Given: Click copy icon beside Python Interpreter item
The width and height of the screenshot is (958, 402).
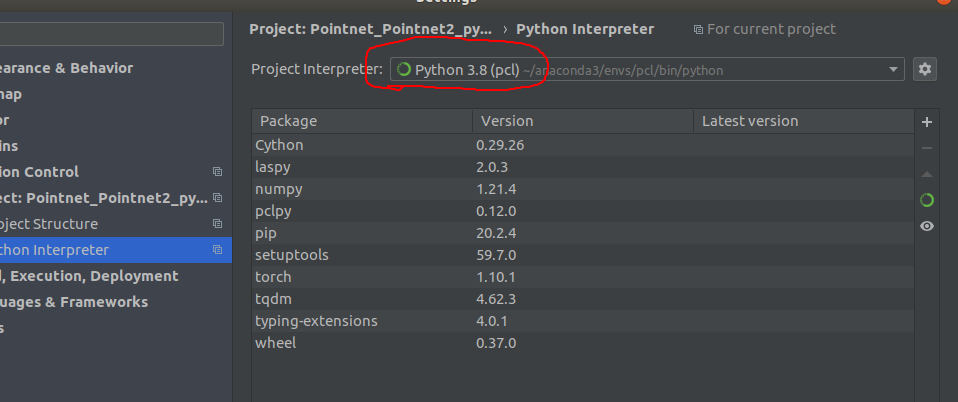Looking at the screenshot, I should click(x=218, y=250).
